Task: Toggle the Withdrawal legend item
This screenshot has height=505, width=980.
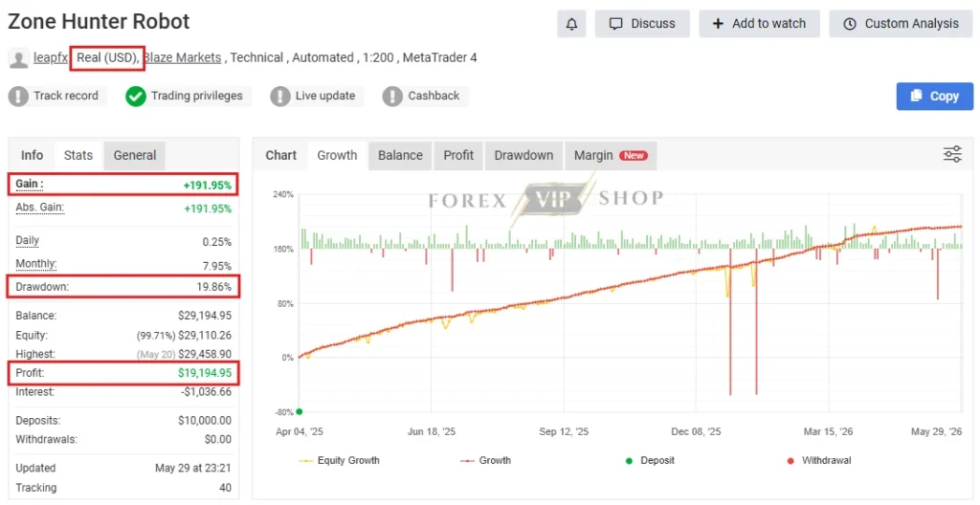Action: pos(819,461)
